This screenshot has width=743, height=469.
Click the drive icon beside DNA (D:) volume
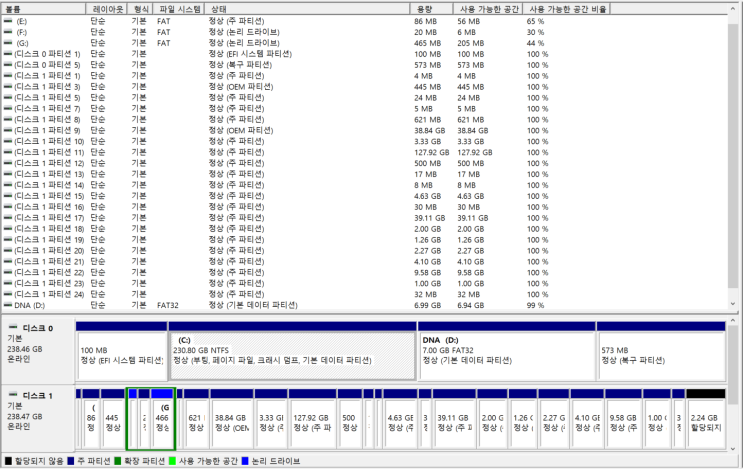click(x=8, y=305)
